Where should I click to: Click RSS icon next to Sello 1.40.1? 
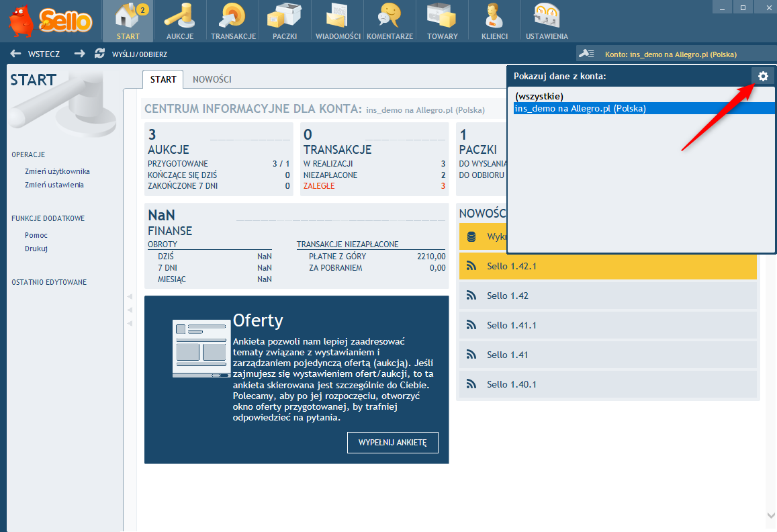click(x=471, y=384)
